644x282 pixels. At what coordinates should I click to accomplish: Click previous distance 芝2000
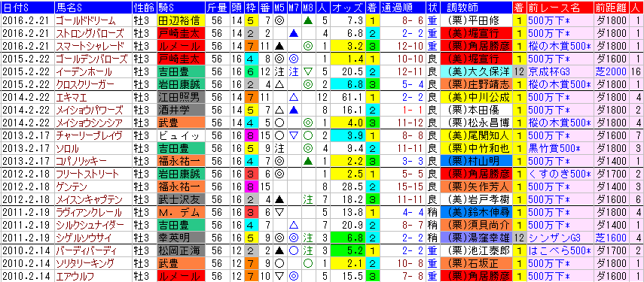(x=611, y=71)
